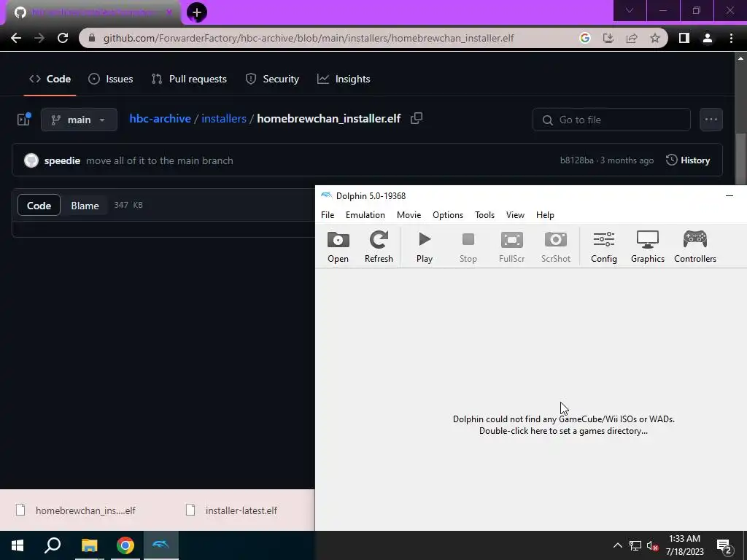Image resolution: width=747 pixels, height=560 pixels.
Task: Refresh the Dolphin game list
Action: pyautogui.click(x=379, y=246)
